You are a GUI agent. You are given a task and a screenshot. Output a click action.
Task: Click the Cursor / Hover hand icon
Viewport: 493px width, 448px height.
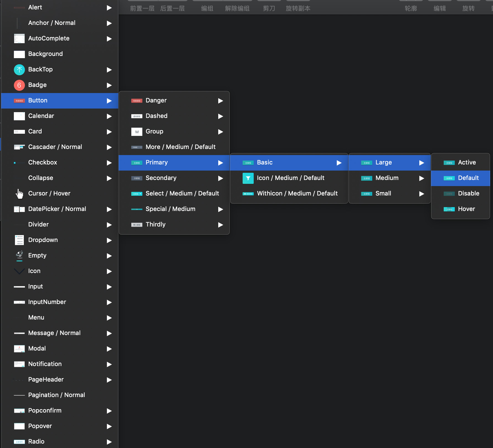point(19,194)
